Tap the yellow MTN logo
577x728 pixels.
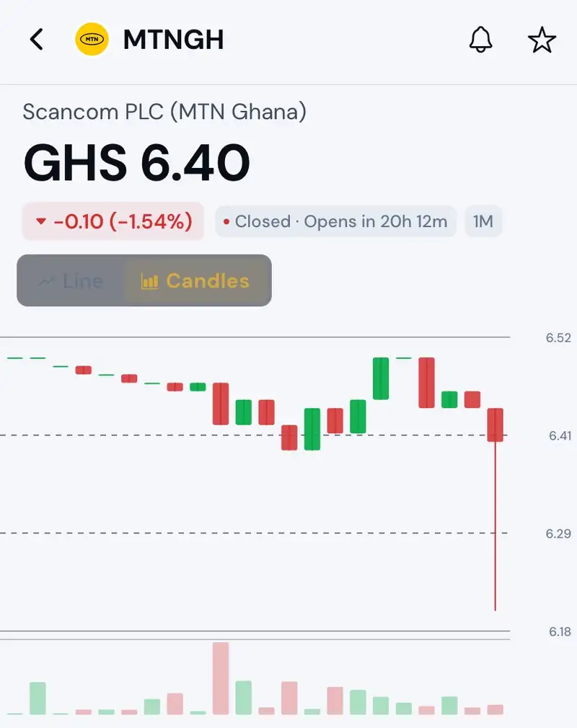[x=92, y=40]
